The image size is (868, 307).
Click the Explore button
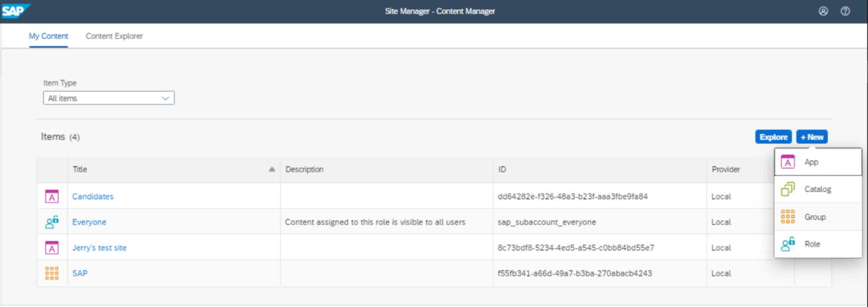tap(773, 137)
